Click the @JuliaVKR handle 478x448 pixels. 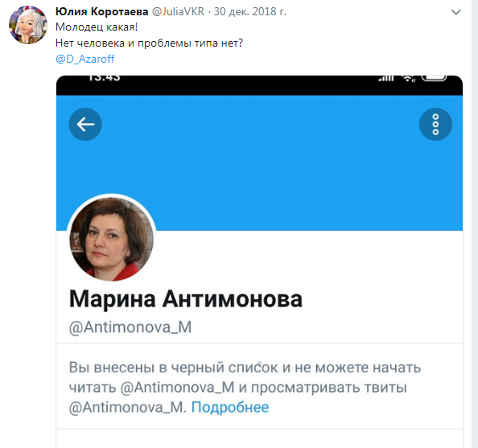[178, 11]
